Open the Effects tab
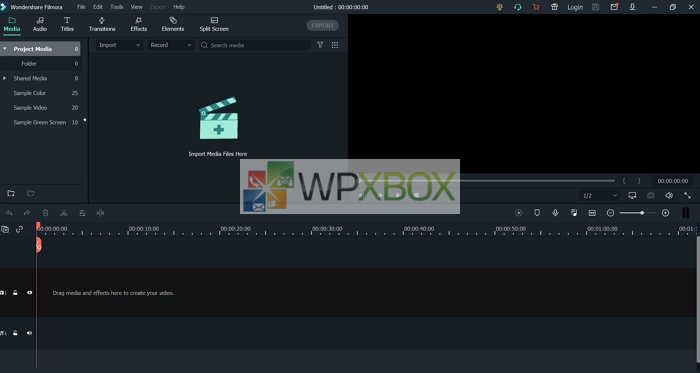This screenshot has height=373, width=700. (x=138, y=25)
